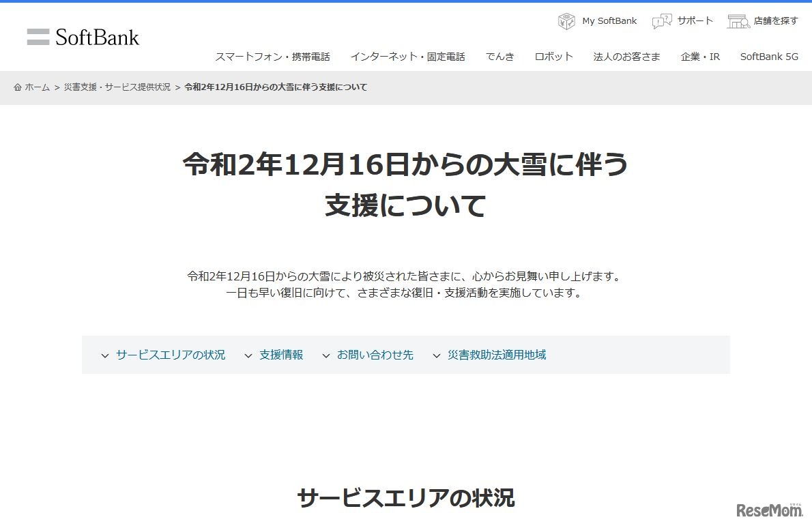Click chevron beside お問い合わせ先
This screenshot has width=812, height=526.
325,355
